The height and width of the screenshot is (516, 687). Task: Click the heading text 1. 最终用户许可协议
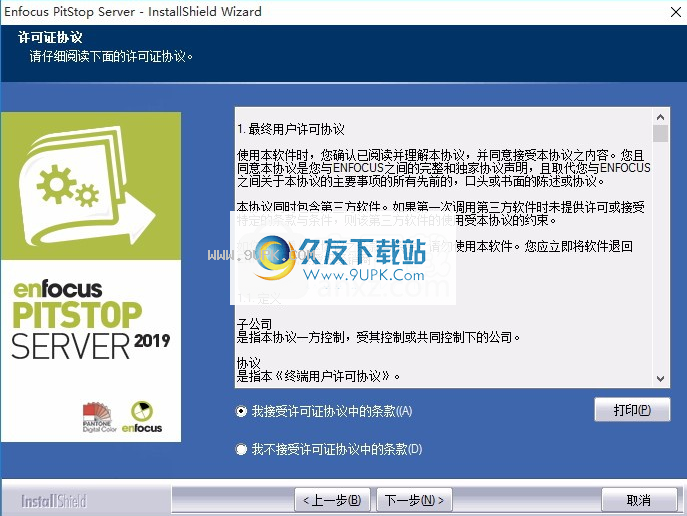tap(291, 129)
